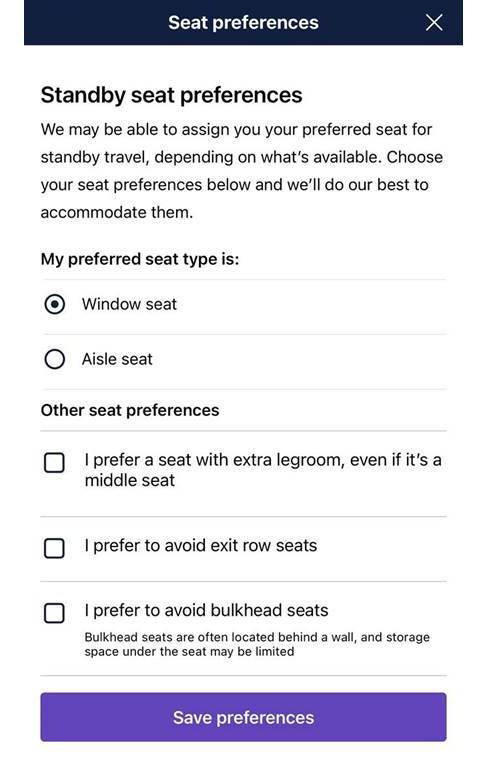The width and height of the screenshot is (480, 768).
Task: Select the Window seat radio button
Action: click(54, 304)
